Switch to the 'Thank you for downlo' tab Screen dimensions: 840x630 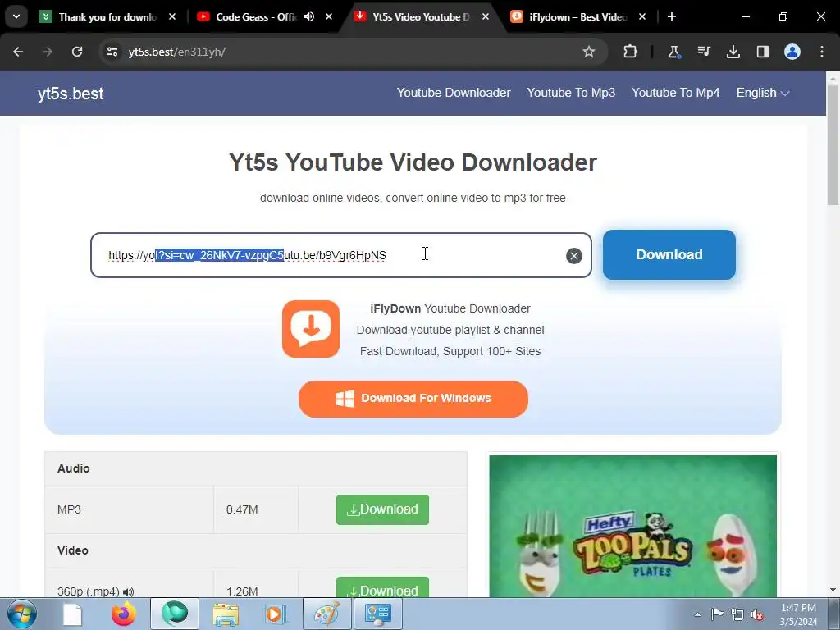tap(107, 17)
